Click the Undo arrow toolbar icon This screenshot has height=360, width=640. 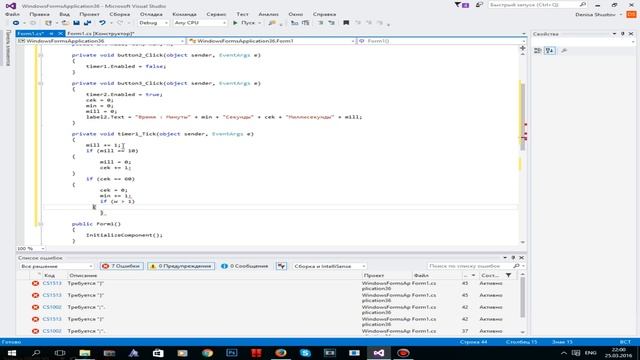click(102, 23)
